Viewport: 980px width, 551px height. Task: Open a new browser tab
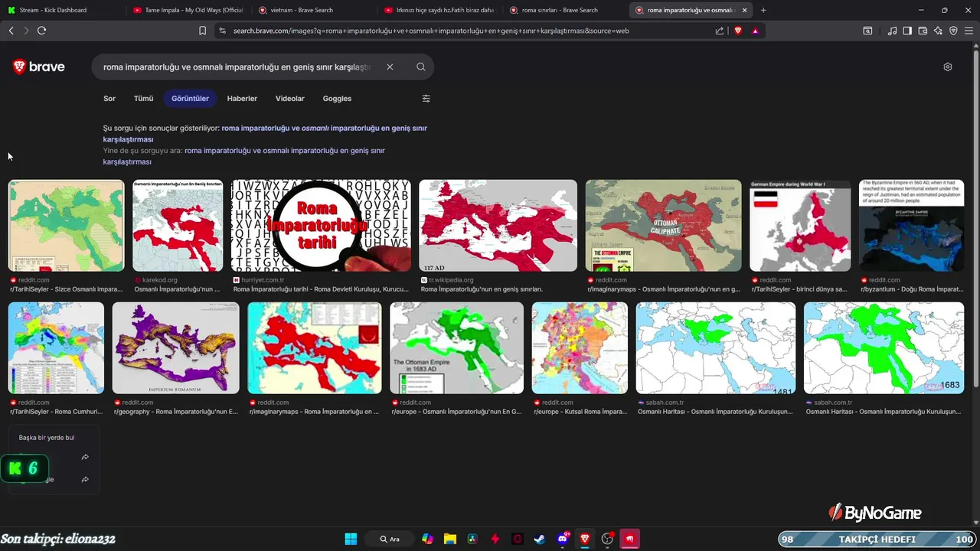tap(763, 10)
